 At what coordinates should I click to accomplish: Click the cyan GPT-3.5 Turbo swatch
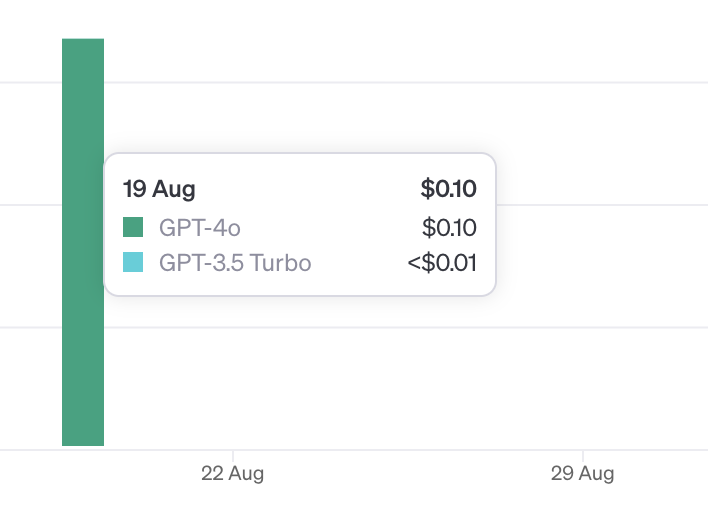[x=133, y=262]
